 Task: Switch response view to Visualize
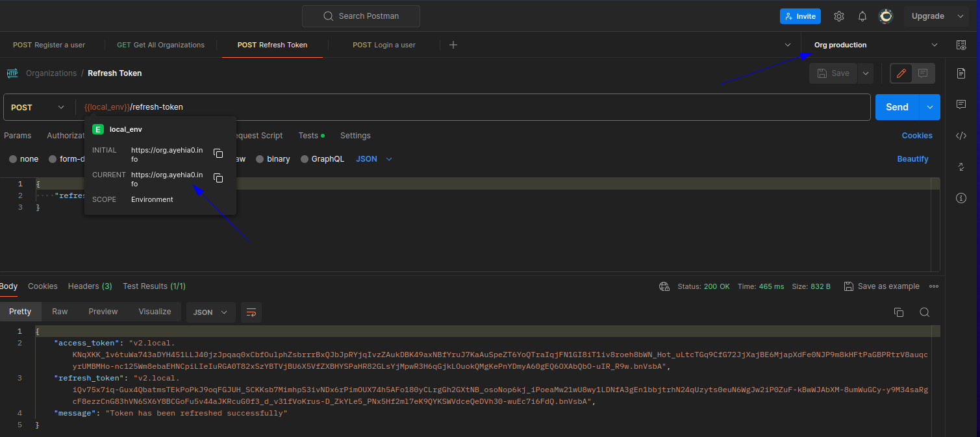coord(155,312)
